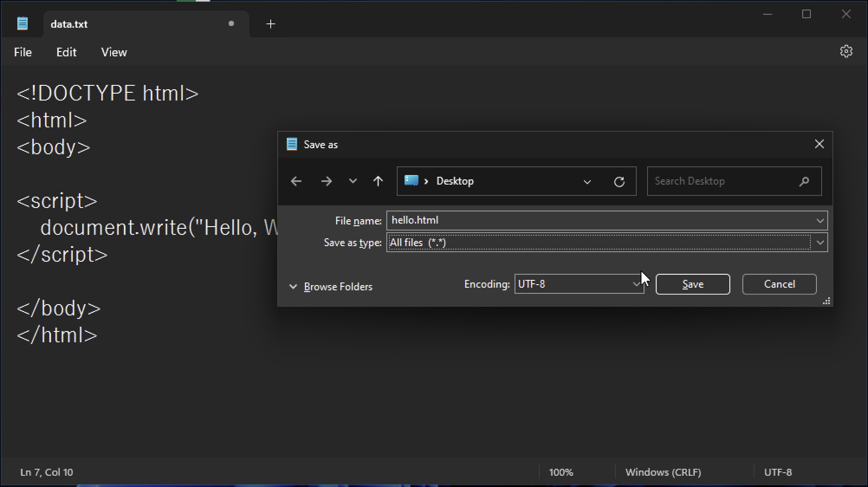Click the search magnifier in Search Desktop
The width and height of the screenshot is (868, 487).
[x=804, y=181]
